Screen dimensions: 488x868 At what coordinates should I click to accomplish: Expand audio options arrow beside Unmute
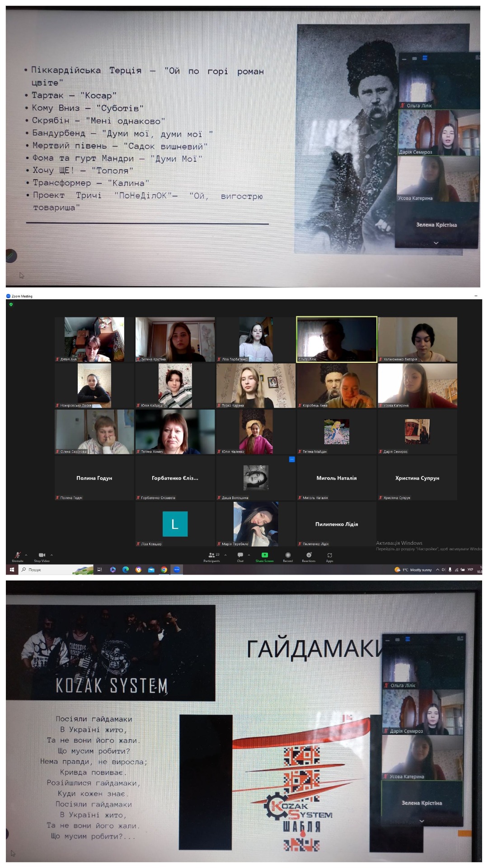click(x=26, y=555)
